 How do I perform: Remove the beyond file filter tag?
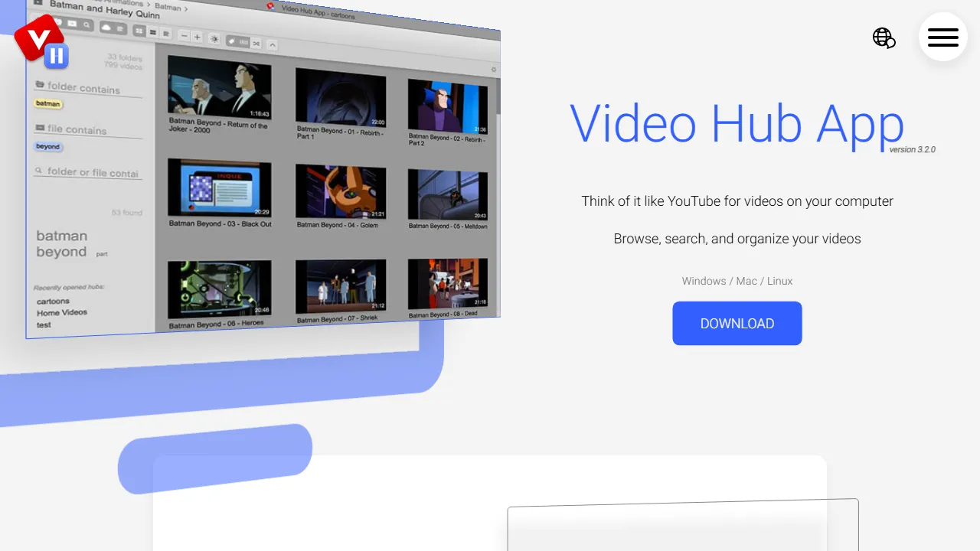coord(47,147)
